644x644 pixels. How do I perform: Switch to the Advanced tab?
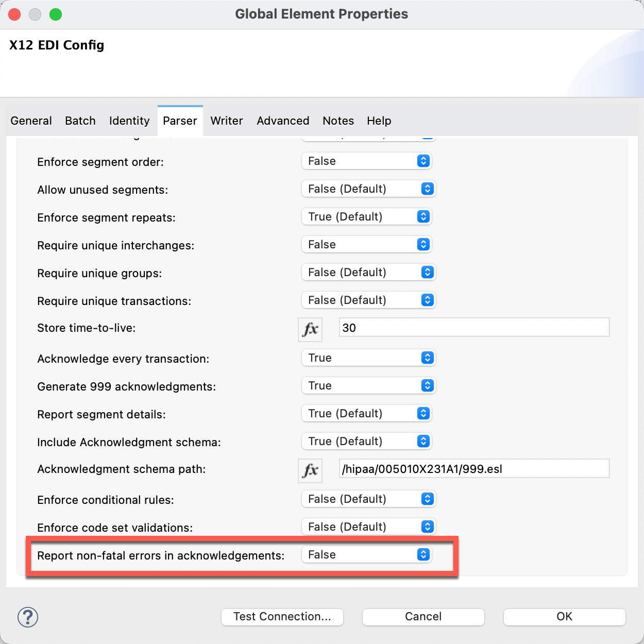283,121
